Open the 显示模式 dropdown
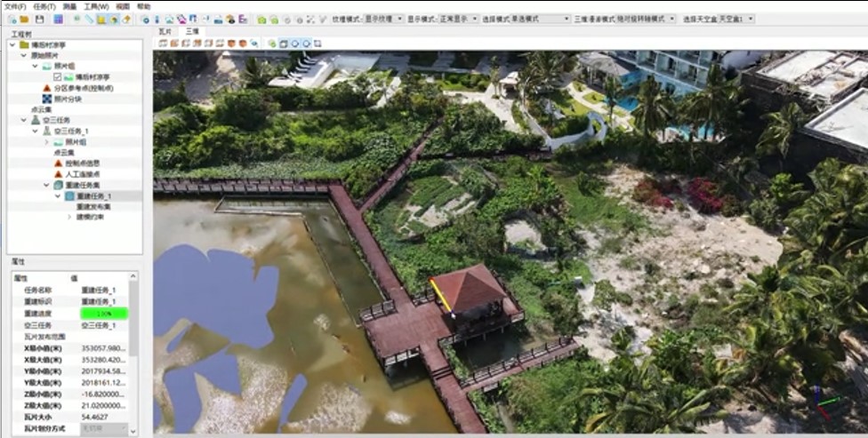 (x=458, y=19)
